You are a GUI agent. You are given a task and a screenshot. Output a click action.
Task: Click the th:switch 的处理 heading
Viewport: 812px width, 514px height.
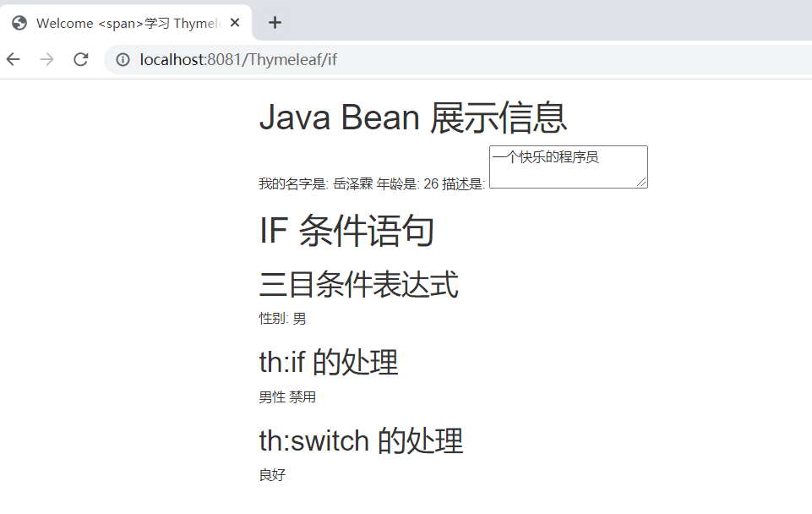point(359,440)
